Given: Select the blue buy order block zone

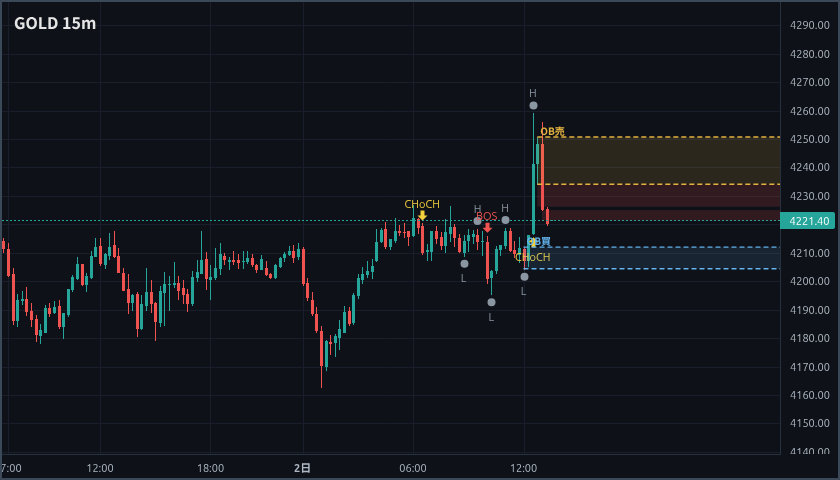Looking at the screenshot, I should [654, 258].
